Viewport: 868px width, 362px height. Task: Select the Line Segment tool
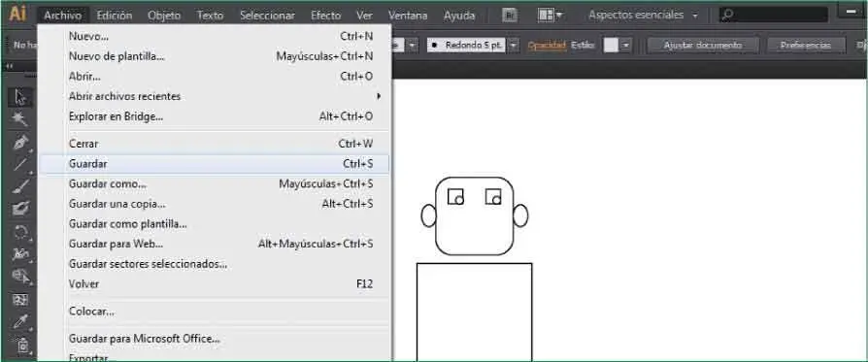(20, 164)
